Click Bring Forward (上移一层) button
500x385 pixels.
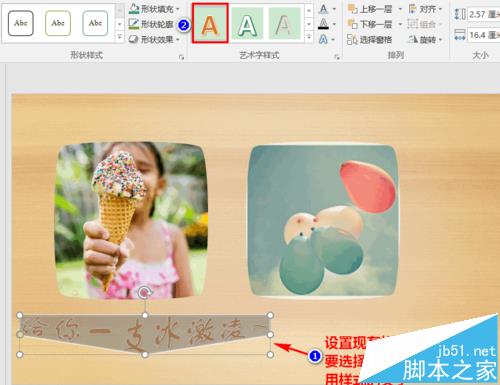(x=370, y=9)
